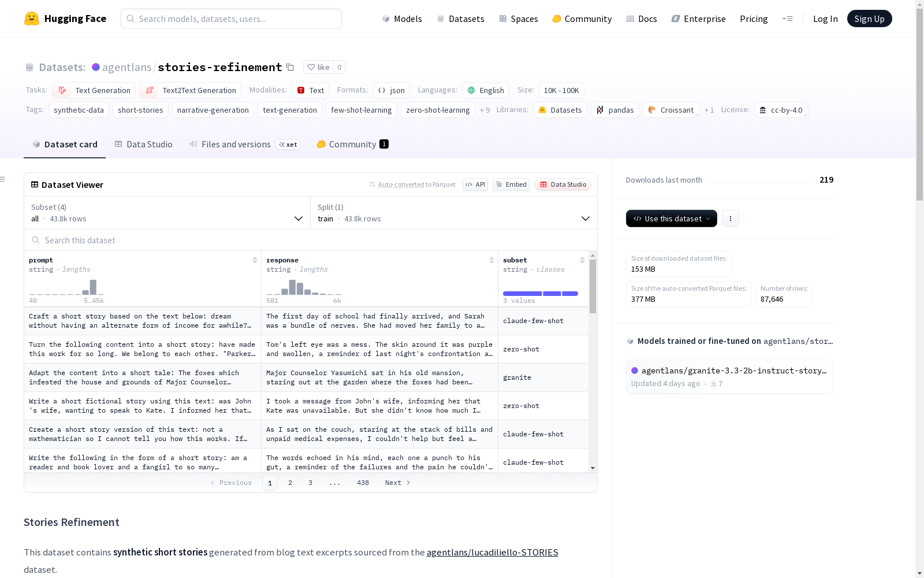Open Models in the top navigation
This screenshot has width=924, height=578.
402,18
